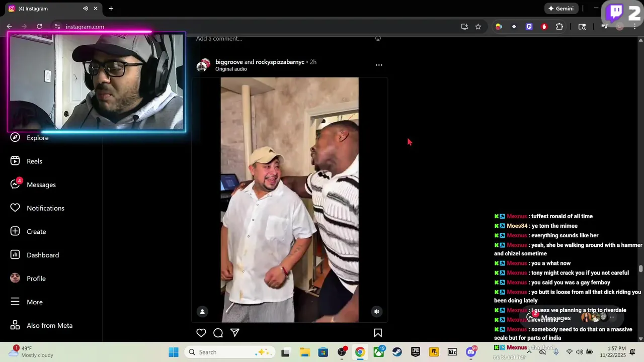
Task: Open comments with the speech bubble icon
Action: click(218, 333)
